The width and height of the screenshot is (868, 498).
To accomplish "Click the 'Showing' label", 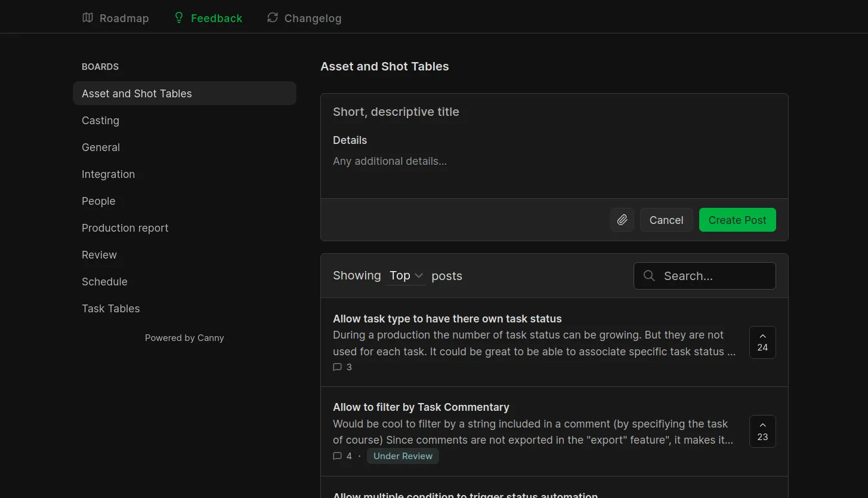I will click(357, 275).
